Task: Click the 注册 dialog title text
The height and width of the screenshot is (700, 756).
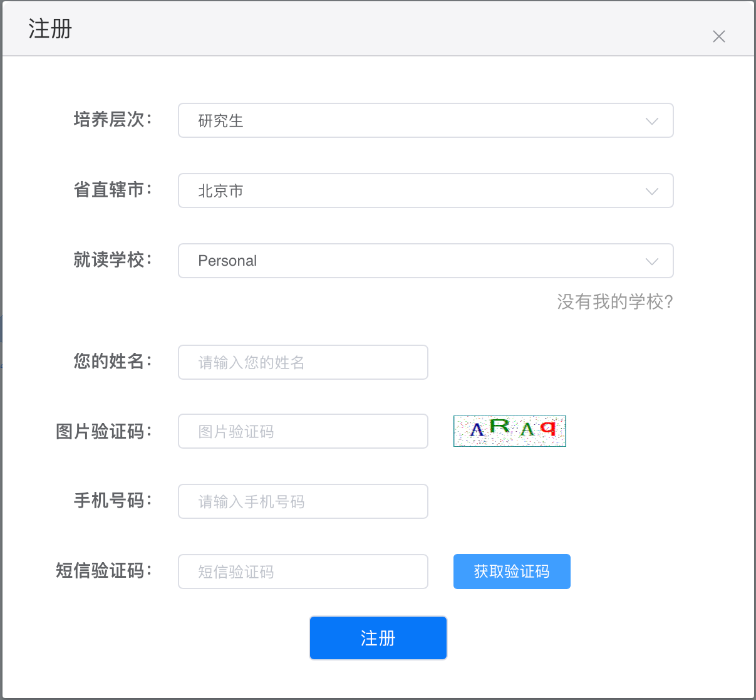Action: pos(50,29)
